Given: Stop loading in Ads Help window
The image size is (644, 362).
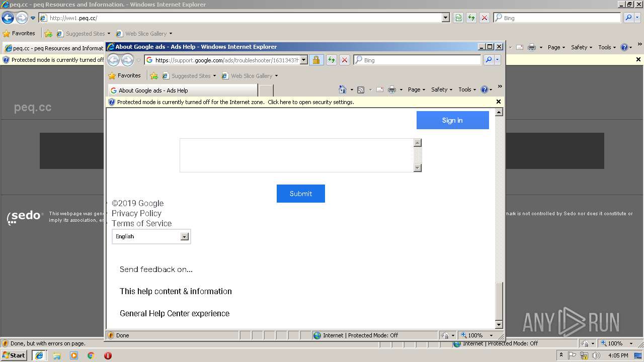Looking at the screenshot, I should tap(345, 60).
